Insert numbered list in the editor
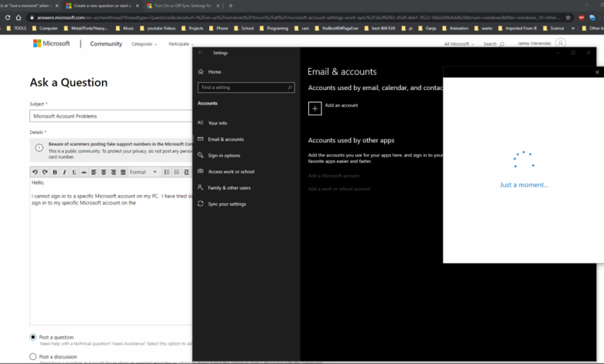The height and width of the screenshot is (364, 604). [177, 172]
